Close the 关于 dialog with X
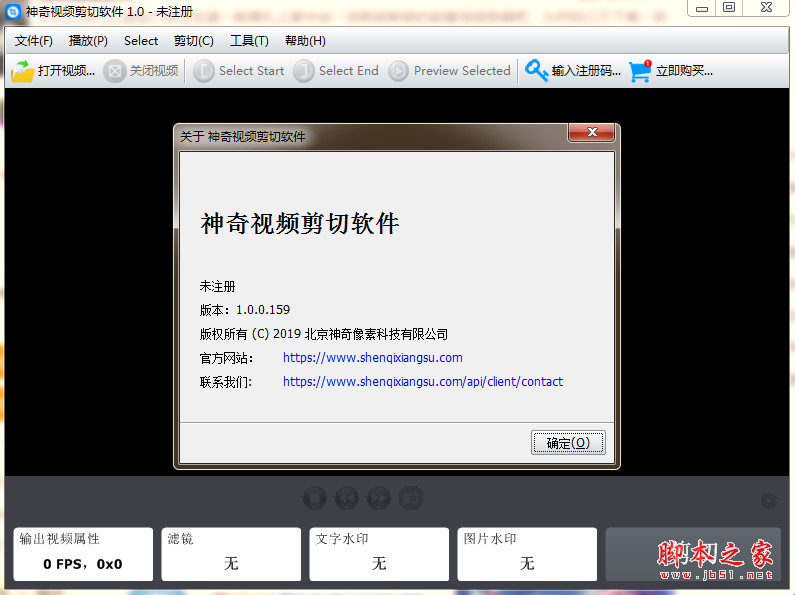Image resolution: width=795 pixels, height=595 pixels. pyautogui.click(x=592, y=132)
